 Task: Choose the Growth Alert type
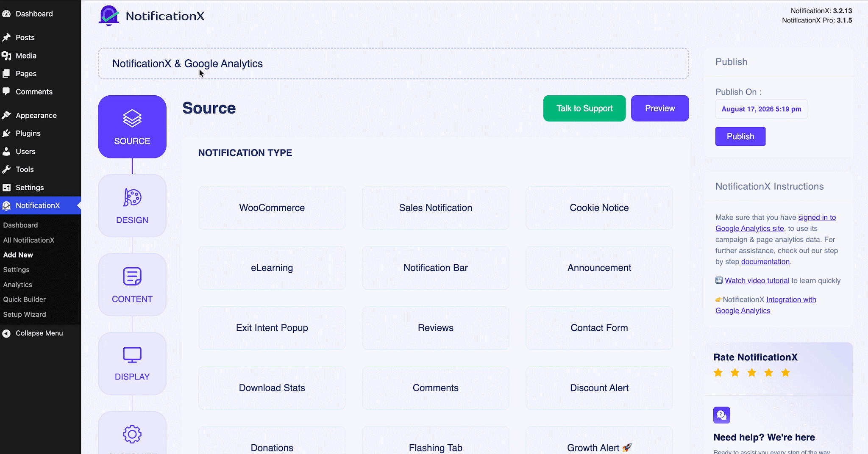click(x=599, y=440)
